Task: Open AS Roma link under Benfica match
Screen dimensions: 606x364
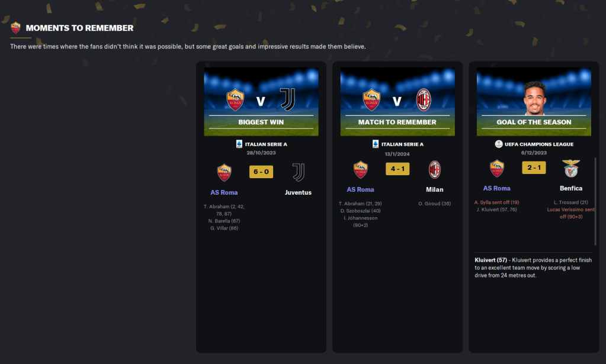Action: coord(496,188)
